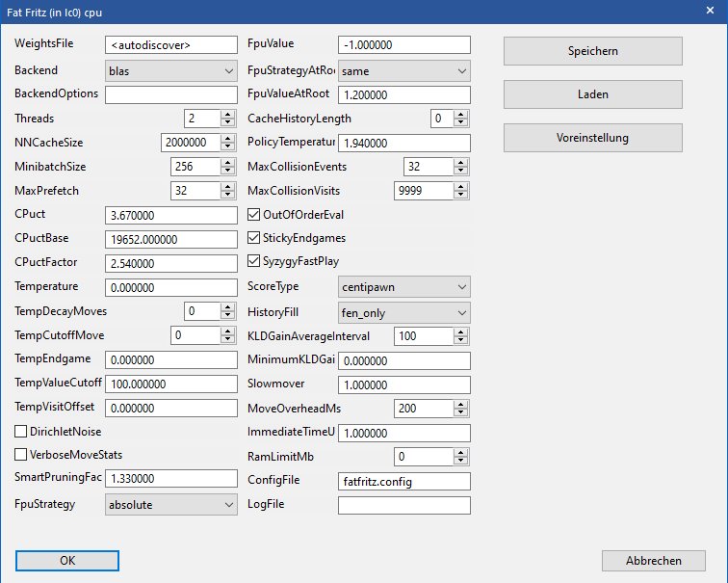Click the Voreinstellung button

coord(592,137)
